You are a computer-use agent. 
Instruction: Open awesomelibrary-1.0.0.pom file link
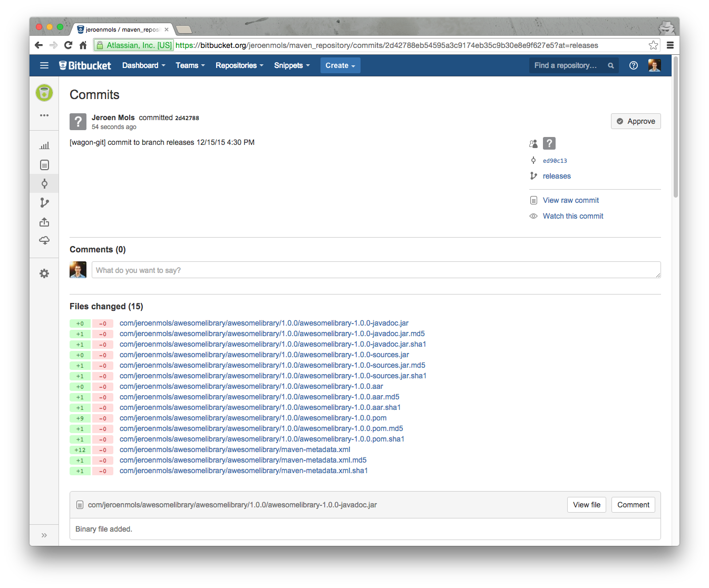[x=253, y=418]
